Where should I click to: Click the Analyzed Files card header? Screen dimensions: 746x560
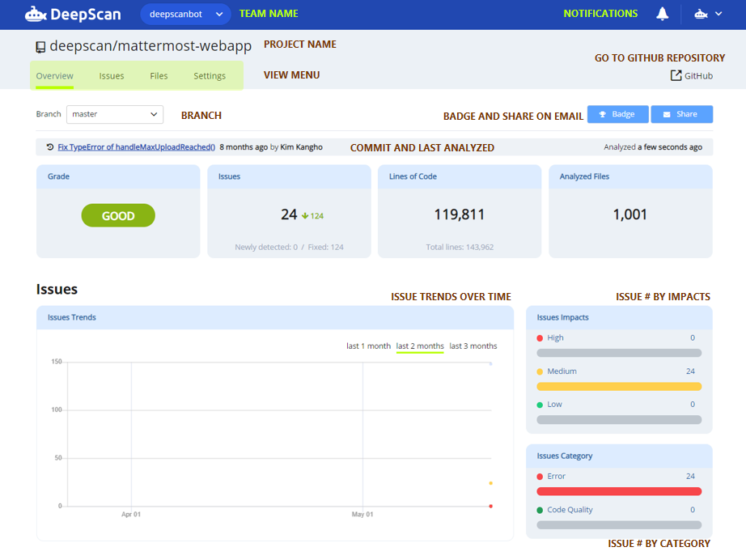630,176
